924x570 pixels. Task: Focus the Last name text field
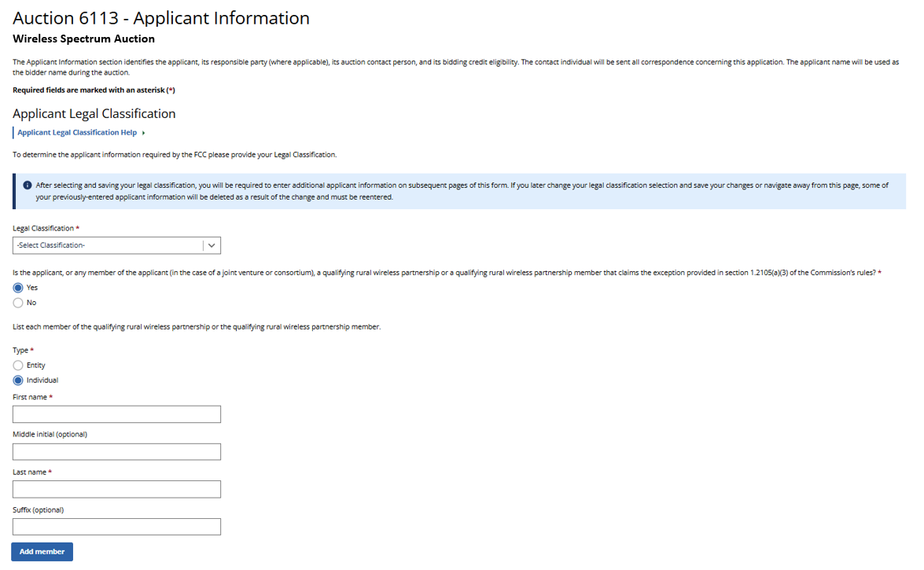(x=116, y=490)
